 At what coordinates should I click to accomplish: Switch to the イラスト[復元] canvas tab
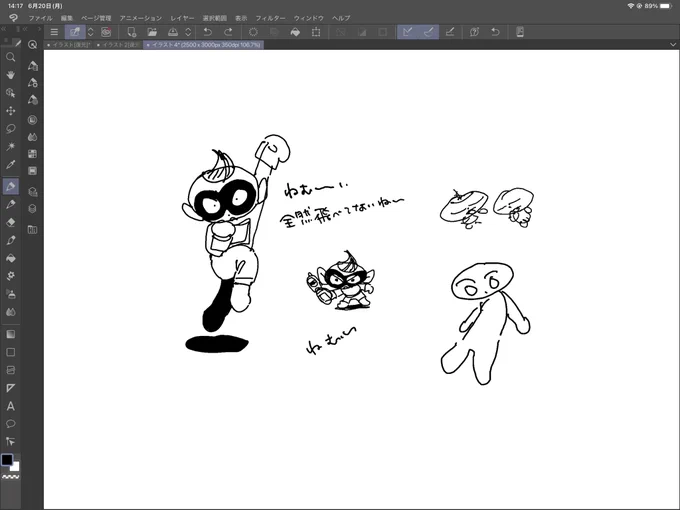pos(69,45)
